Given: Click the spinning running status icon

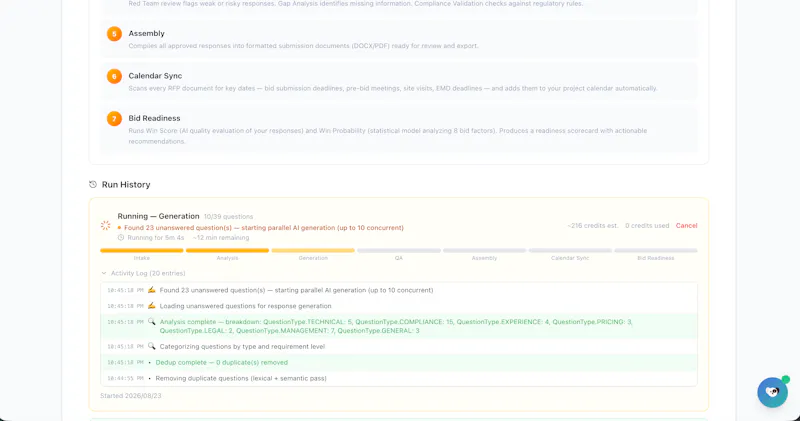Looking at the screenshot, I should click(106, 226).
